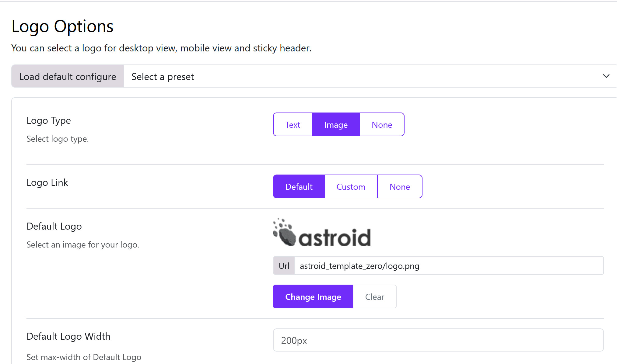Select Text as the logo type
This screenshot has height=364, width=617.
pos(292,124)
